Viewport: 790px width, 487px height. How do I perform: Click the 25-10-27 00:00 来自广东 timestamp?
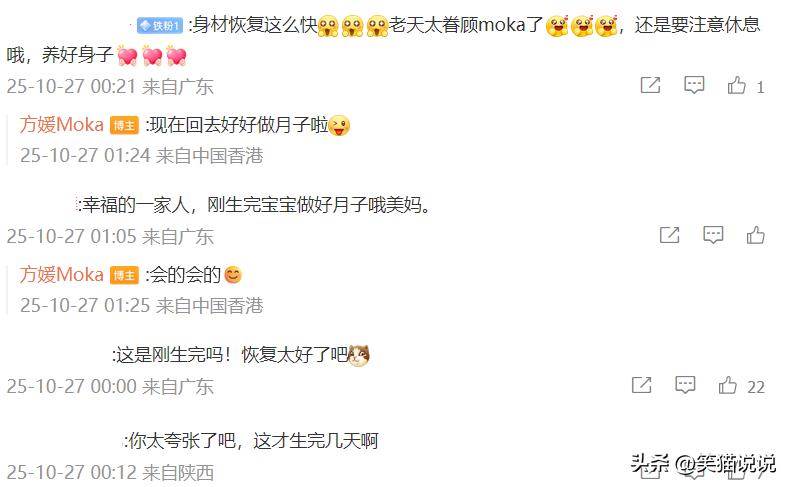[x=110, y=387]
